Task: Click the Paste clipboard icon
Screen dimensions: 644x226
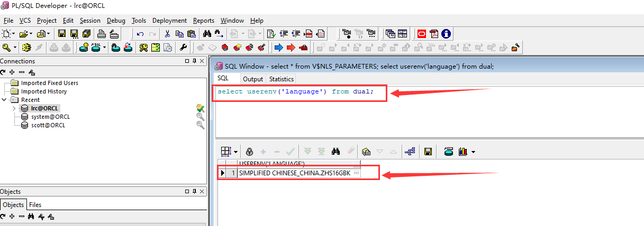Action: coord(192,34)
